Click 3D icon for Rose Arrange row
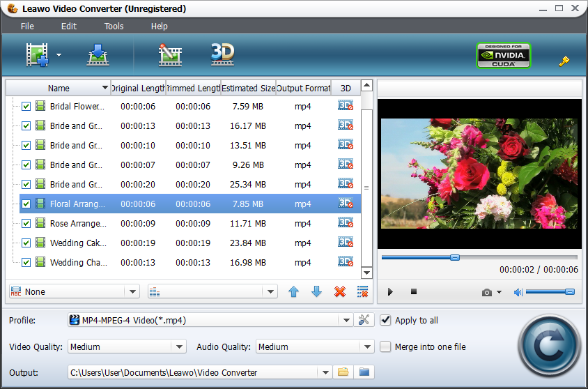 point(346,223)
